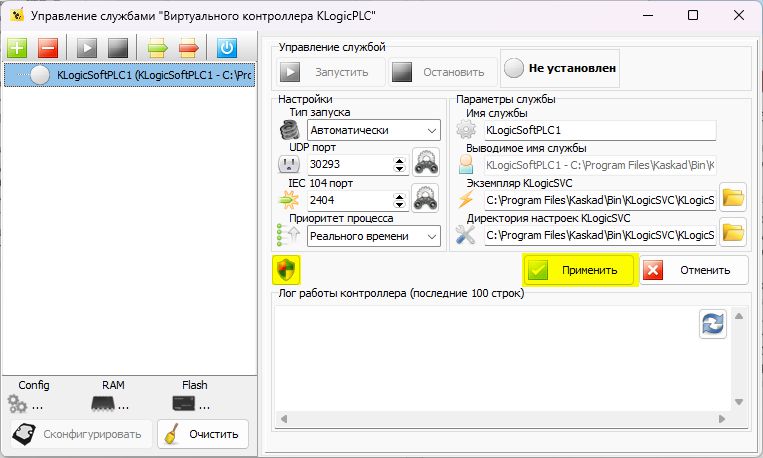Image resolution: width=763 pixels, height=458 pixels.
Task: Click binoculars button next to UDP port
Action: pos(426,163)
